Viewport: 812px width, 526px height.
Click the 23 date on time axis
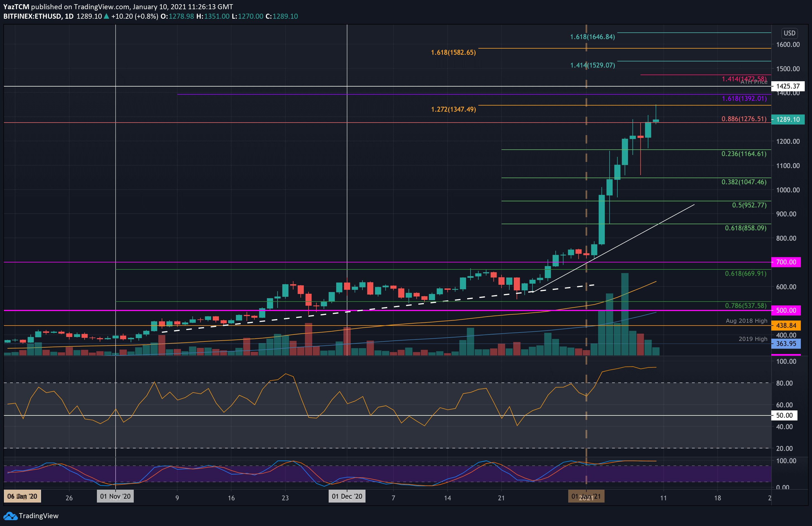coord(285,498)
